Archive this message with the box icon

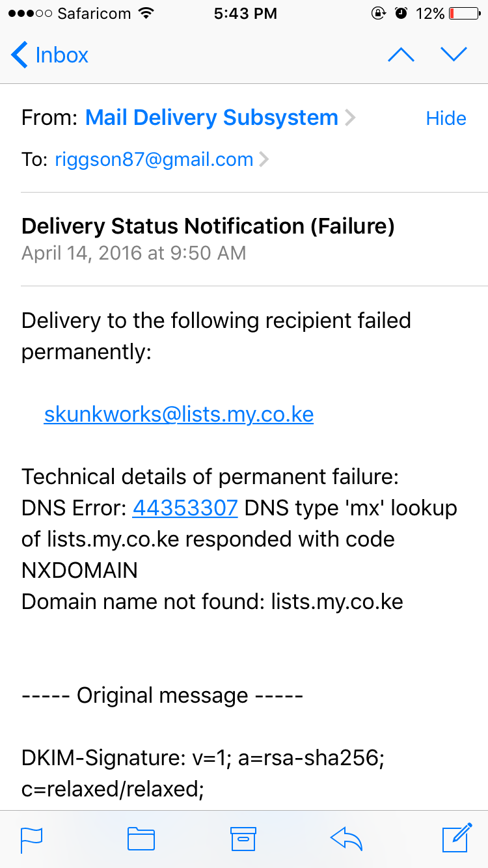244,839
